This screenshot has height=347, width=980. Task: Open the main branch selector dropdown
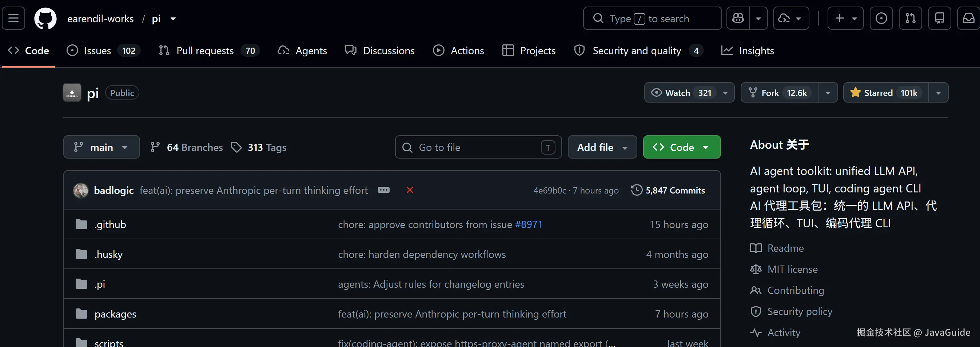pyautogui.click(x=101, y=147)
